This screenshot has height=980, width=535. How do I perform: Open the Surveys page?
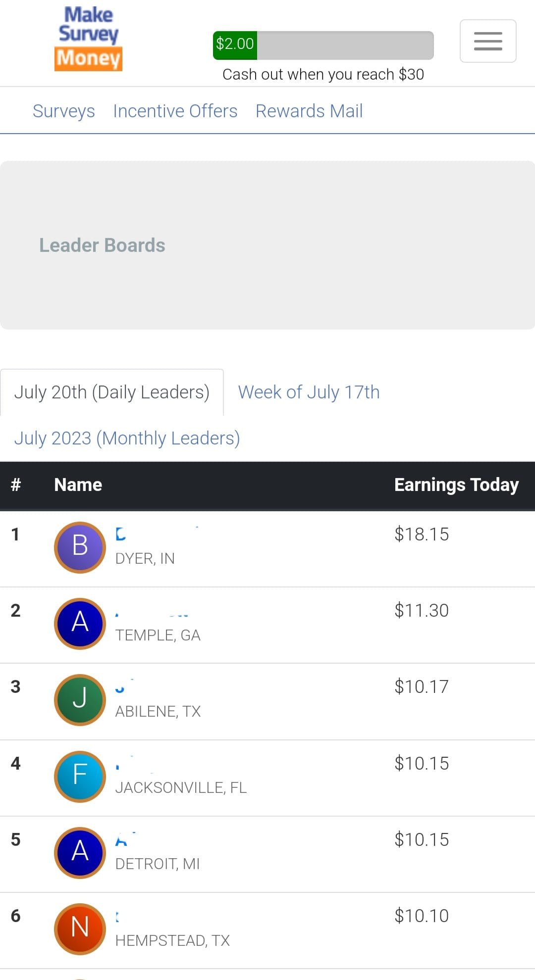(x=64, y=111)
